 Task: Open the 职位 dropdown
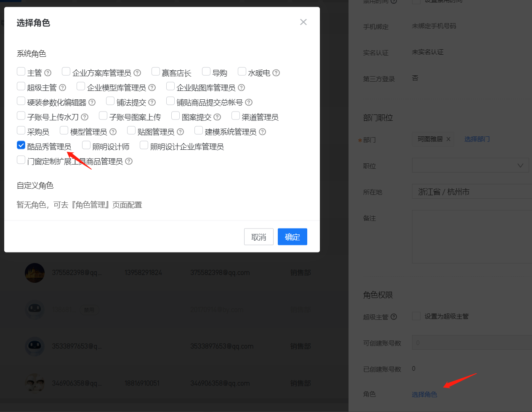471,165
